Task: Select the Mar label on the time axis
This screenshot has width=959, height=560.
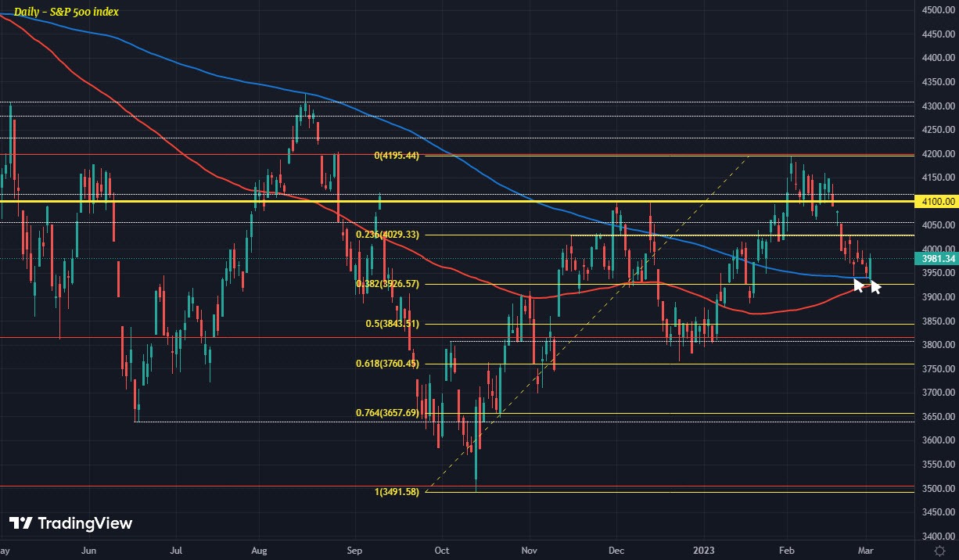Action: coord(866,551)
